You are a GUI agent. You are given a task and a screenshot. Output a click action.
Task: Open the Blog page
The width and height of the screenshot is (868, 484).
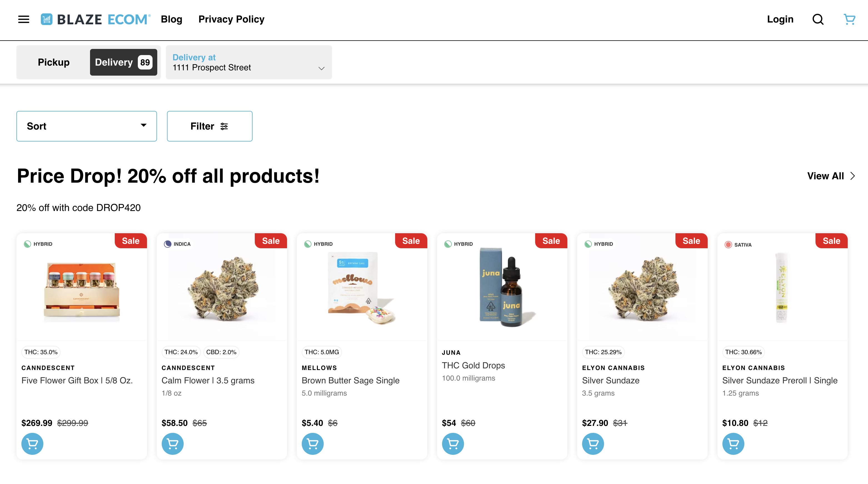[171, 19]
